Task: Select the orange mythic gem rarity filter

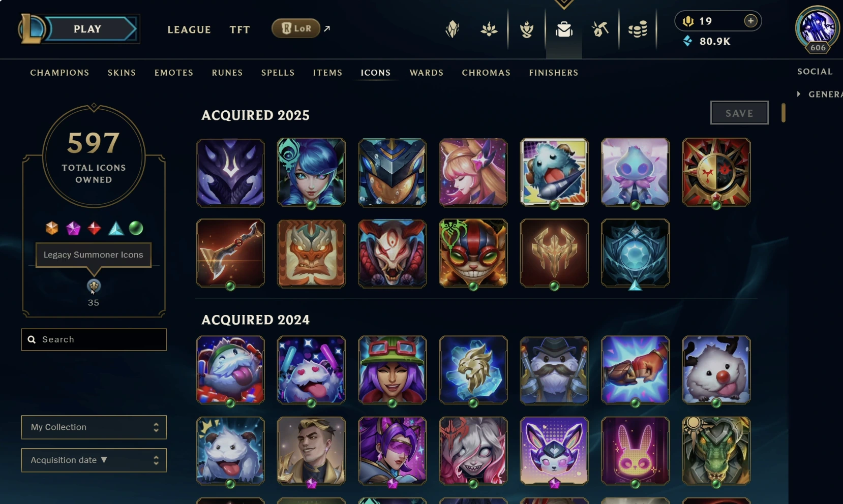Action: pos(52,228)
